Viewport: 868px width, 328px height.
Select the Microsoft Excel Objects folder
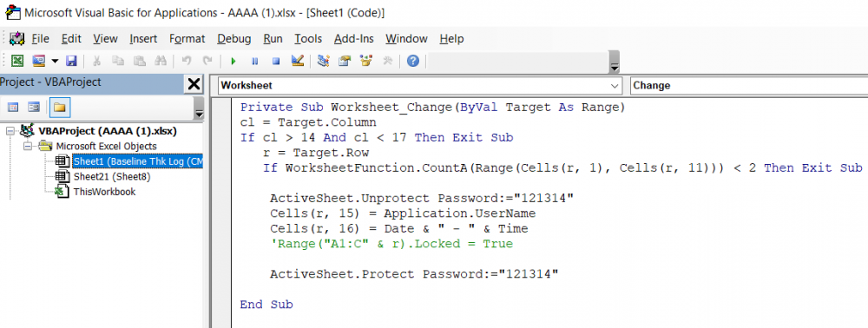[x=106, y=146]
